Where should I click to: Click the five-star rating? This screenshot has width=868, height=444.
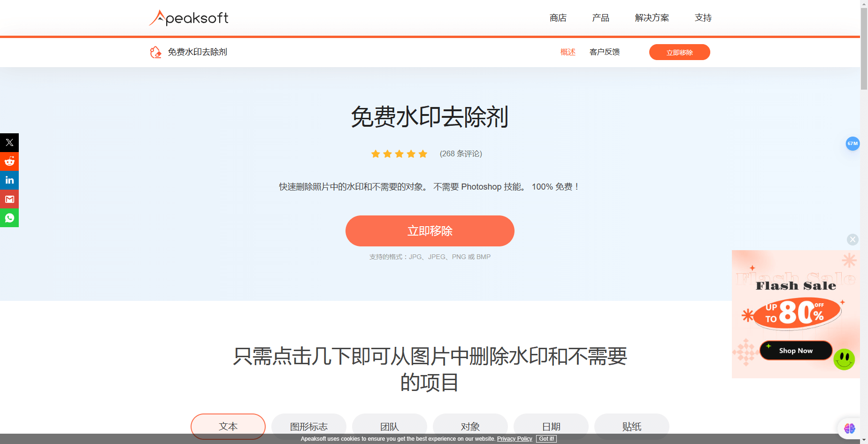click(399, 154)
